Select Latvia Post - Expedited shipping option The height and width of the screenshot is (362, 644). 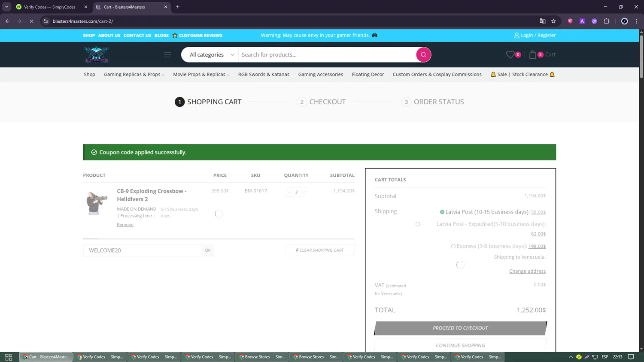pyautogui.click(x=418, y=224)
